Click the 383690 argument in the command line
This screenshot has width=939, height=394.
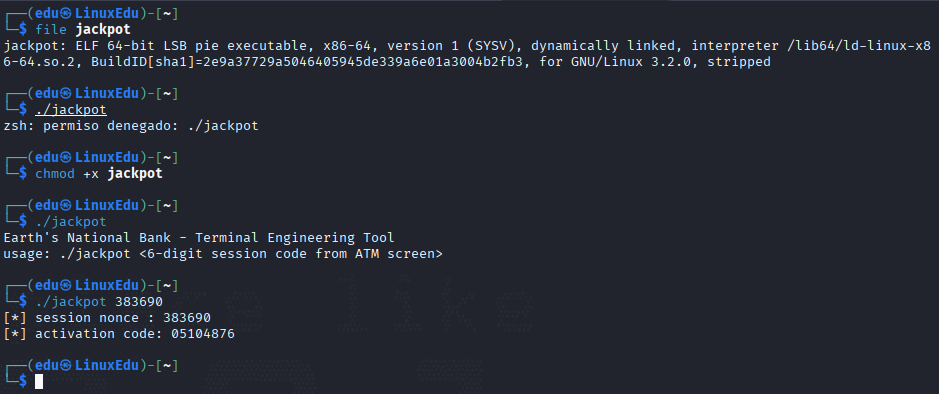(x=138, y=302)
